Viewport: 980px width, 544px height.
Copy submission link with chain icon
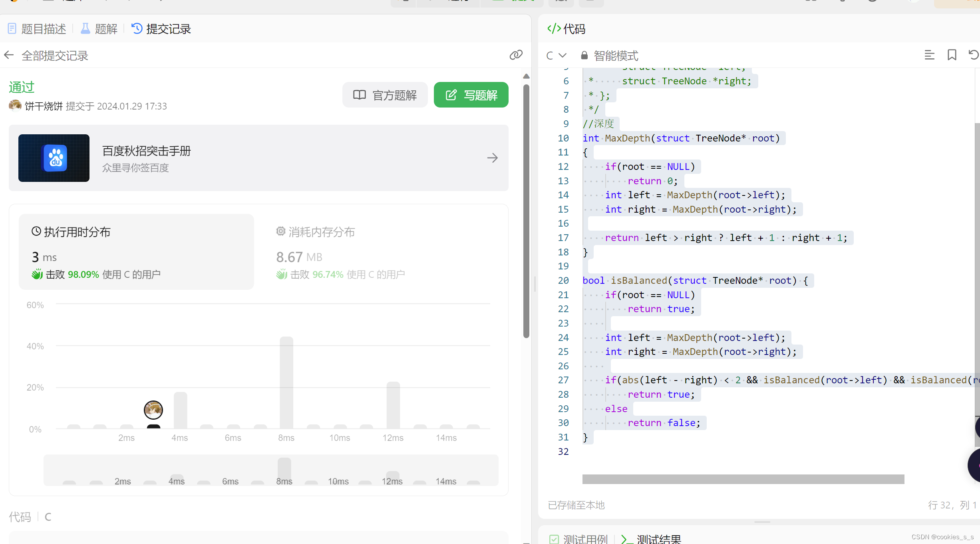516,55
